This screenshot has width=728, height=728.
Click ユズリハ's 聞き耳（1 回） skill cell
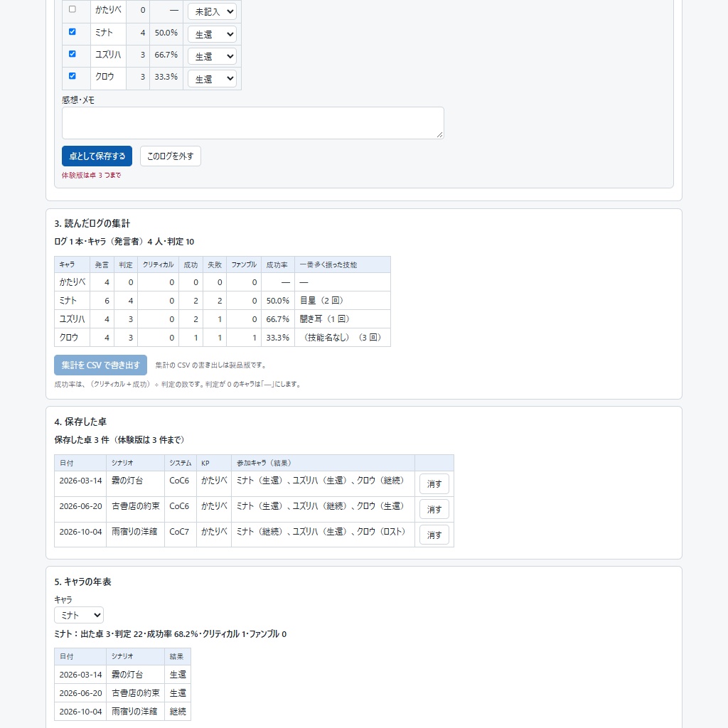click(343, 319)
